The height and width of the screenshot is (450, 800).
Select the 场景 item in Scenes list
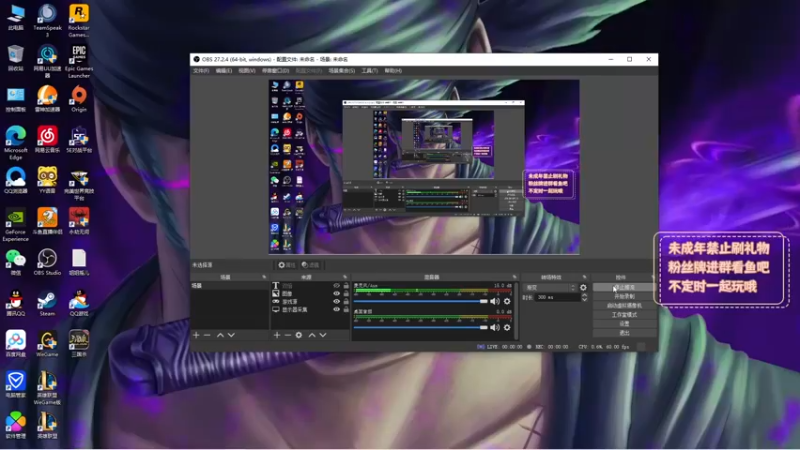pos(230,286)
